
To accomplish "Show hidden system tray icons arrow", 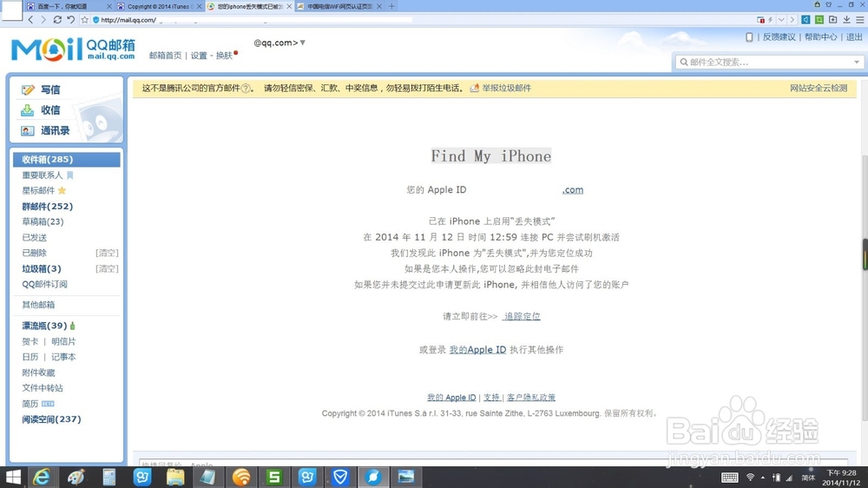I will point(763,478).
